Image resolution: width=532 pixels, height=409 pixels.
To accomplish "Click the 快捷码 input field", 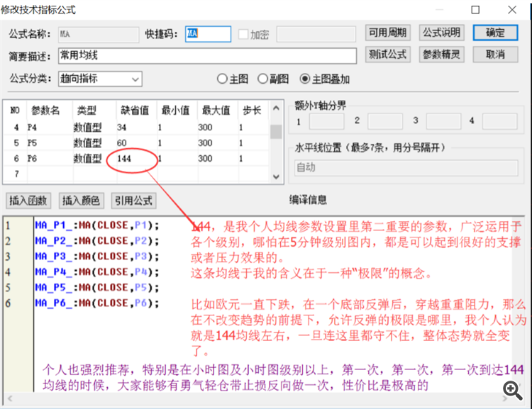I will click(208, 34).
